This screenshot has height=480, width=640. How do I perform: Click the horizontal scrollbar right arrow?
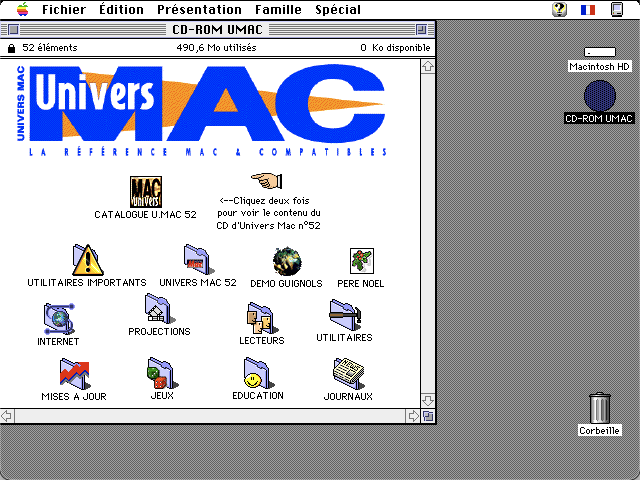pyautogui.click(x=413, y=416)
